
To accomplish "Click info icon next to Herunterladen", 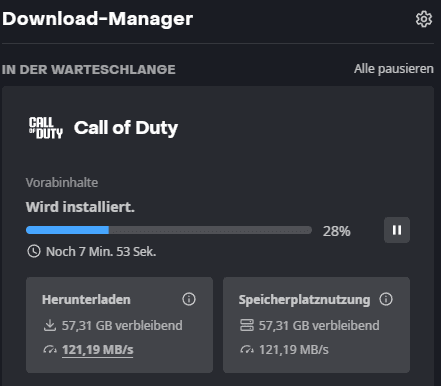I will (189, 299).
